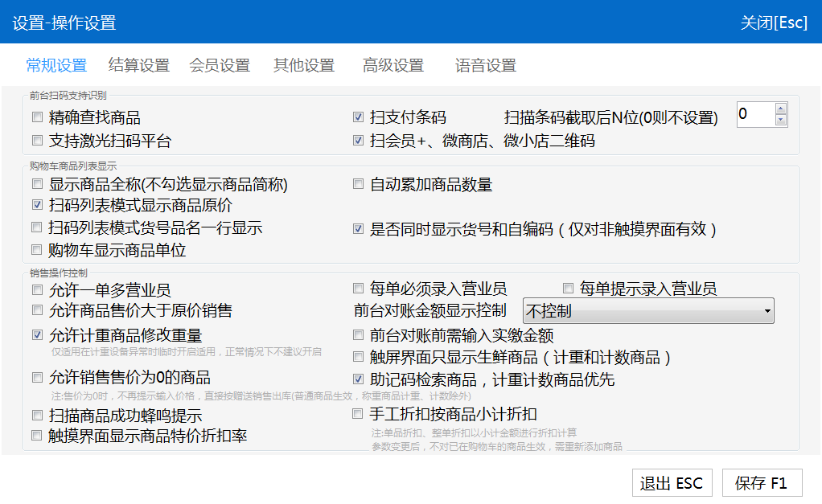Decrease the scan barcode N digits value
The width and height of the screenshot is (822, 504).
tap(780, 121)
